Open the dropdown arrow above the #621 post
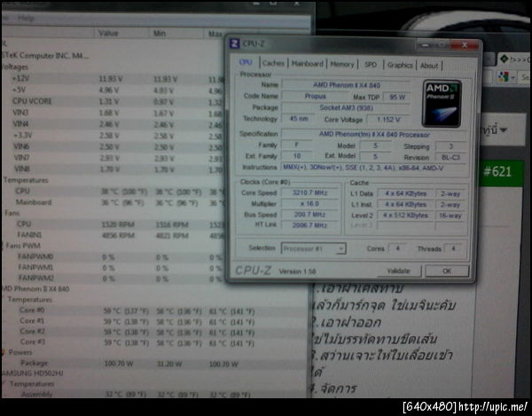The height and width of the screenshot is (416, 532). coord(504,130)
